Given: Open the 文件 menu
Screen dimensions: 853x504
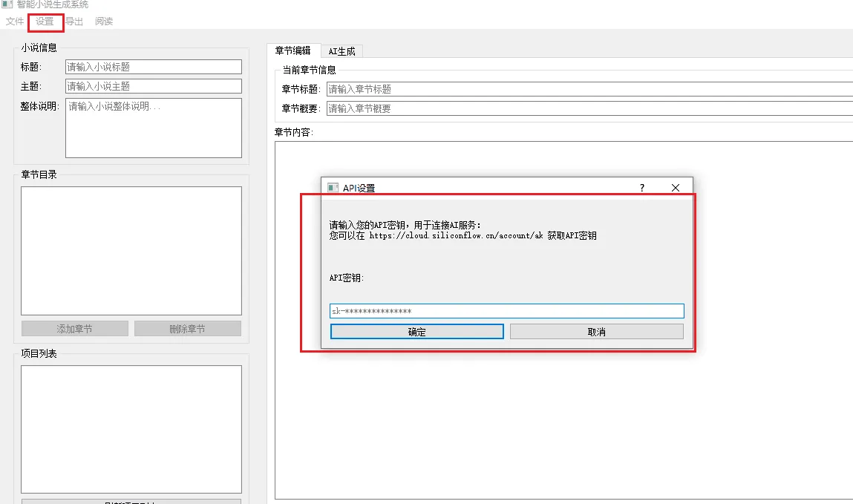Looking at the screenshot, I should coord(13,22).
